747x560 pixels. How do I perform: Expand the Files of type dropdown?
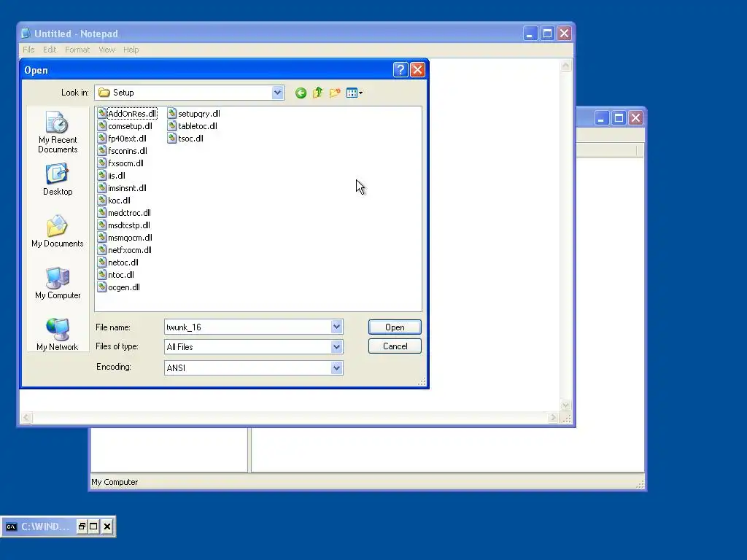[x=337, y=346]
